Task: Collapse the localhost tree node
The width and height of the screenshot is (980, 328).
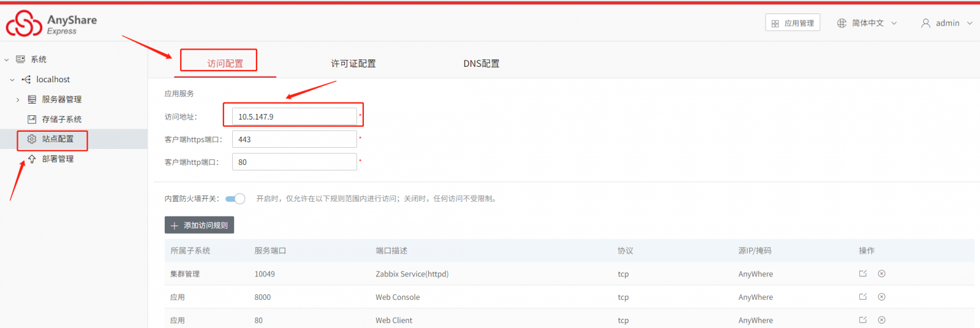Action: coord(12,80)
